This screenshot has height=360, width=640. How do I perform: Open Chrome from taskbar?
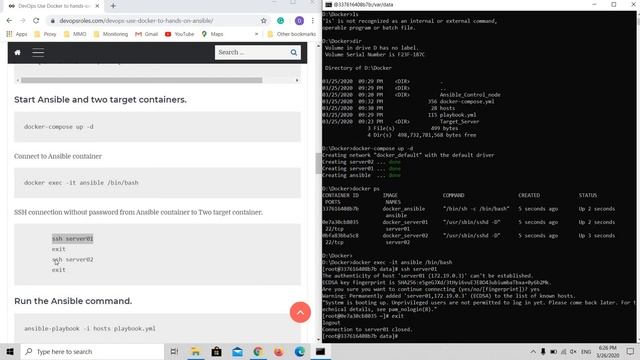coord(258,351)
